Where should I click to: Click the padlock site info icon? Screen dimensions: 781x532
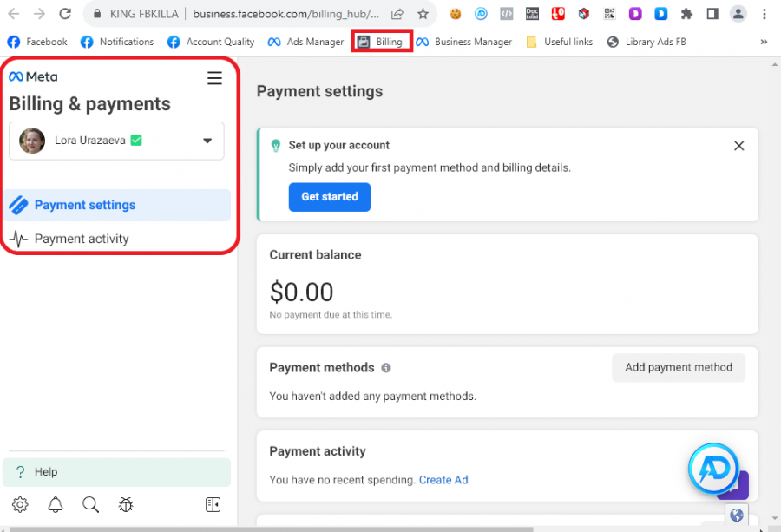point(97,13)
